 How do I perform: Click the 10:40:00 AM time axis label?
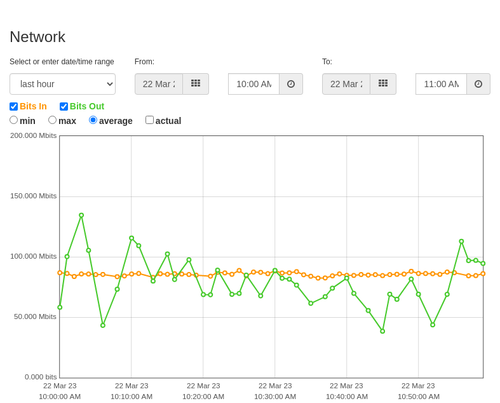[347, 397]
